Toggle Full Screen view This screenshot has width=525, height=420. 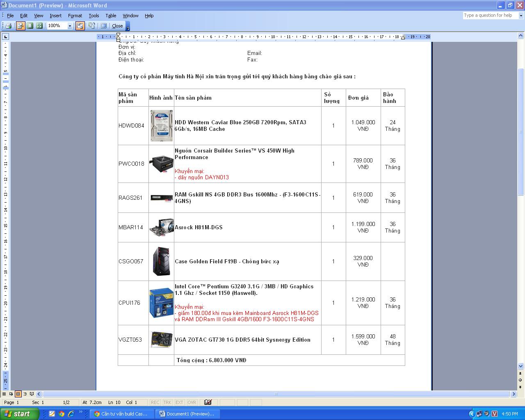(103, 26)
